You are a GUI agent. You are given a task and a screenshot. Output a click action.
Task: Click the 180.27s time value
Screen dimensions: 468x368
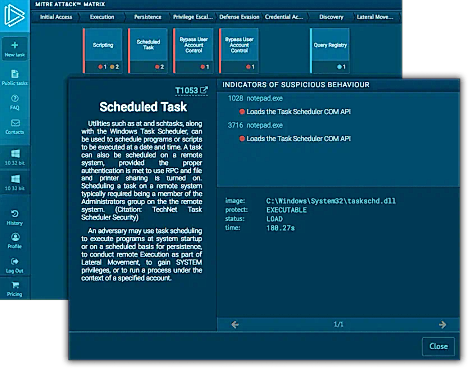(x=280, y=228)
